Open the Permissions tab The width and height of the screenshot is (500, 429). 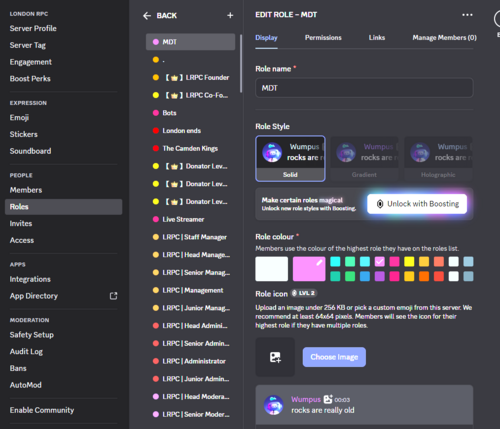pyautogui.click(x=323, y=38)
